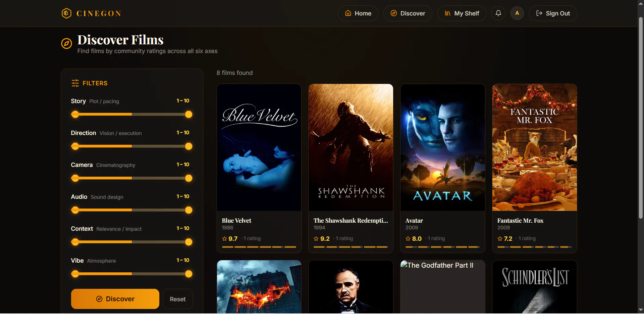Open the Discover navigation item

pyautogui.click(x=408, y=13)
